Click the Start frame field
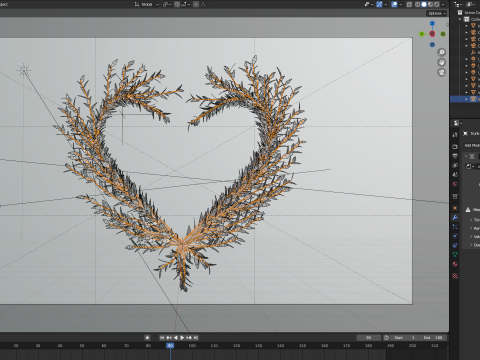 coord(404,338)
